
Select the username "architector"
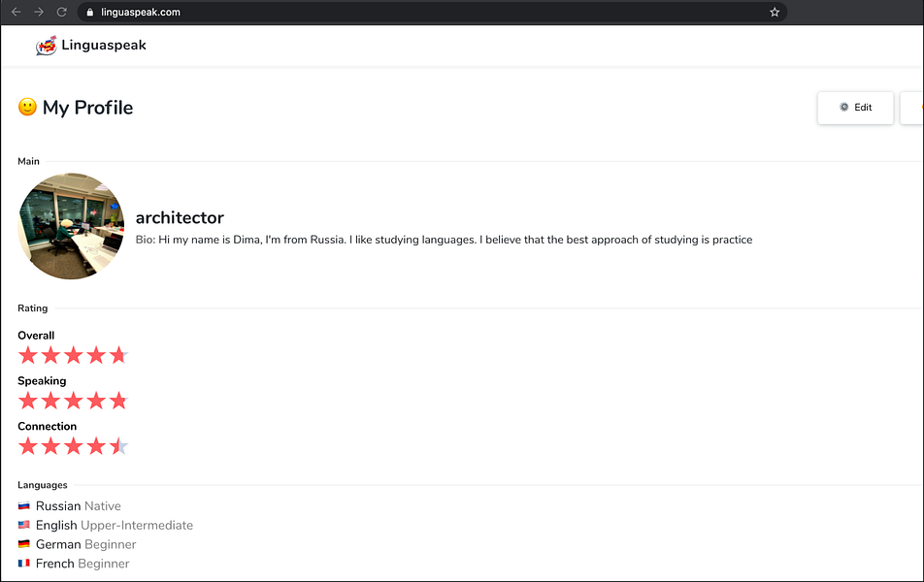pos(180,218)
